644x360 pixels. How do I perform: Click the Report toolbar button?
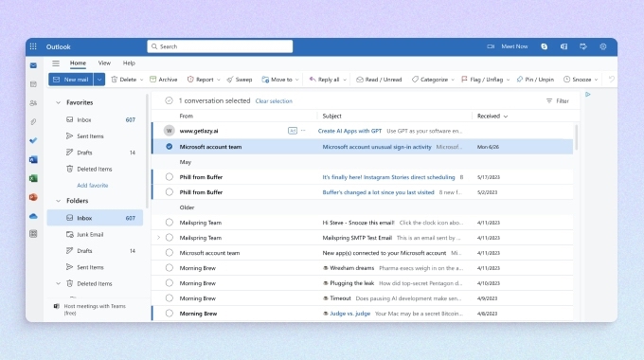tap(201, 80)
